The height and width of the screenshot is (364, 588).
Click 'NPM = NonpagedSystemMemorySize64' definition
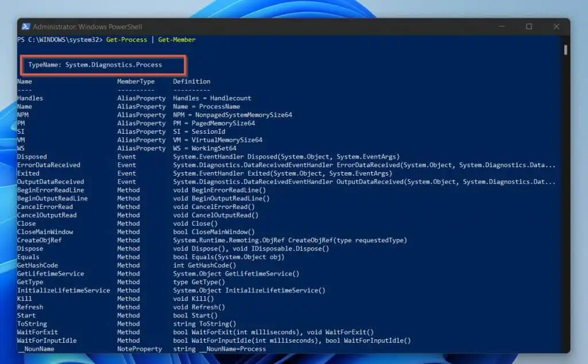233,115
